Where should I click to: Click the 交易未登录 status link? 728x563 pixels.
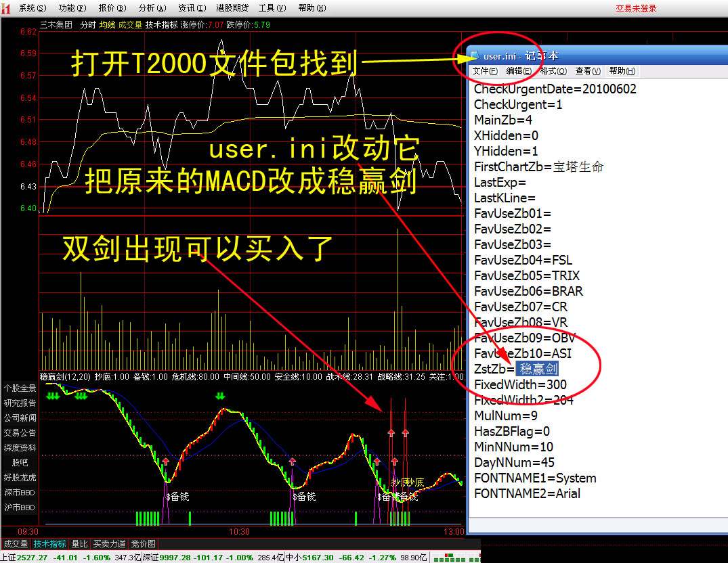pyautogui.click(x=636, y=8)
